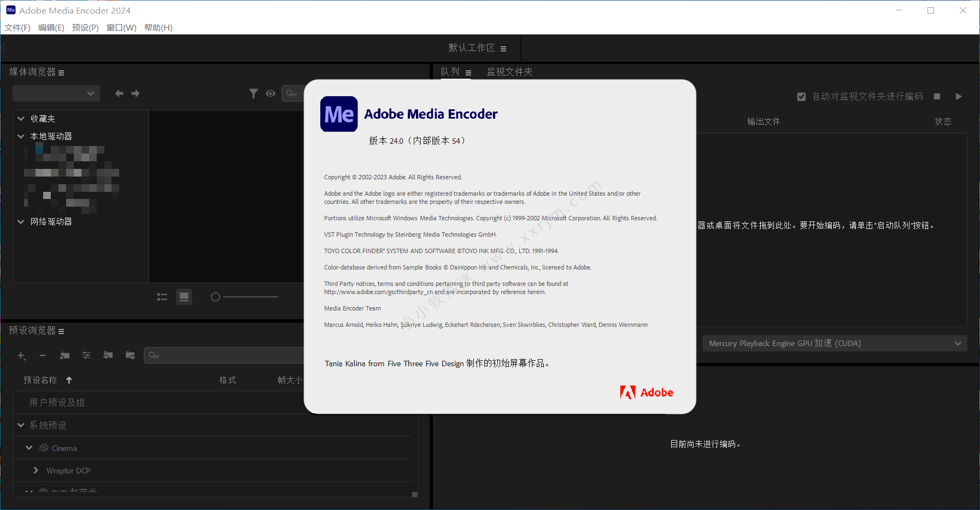The image size is (980, 510).
Task: Collapse the 本地驱动器 tree node
Action: [21, 136]
